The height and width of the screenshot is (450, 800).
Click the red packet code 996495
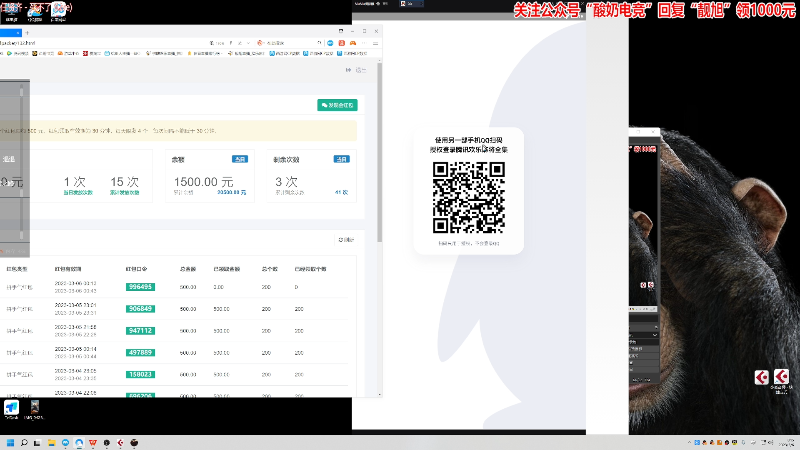(140, 287)
